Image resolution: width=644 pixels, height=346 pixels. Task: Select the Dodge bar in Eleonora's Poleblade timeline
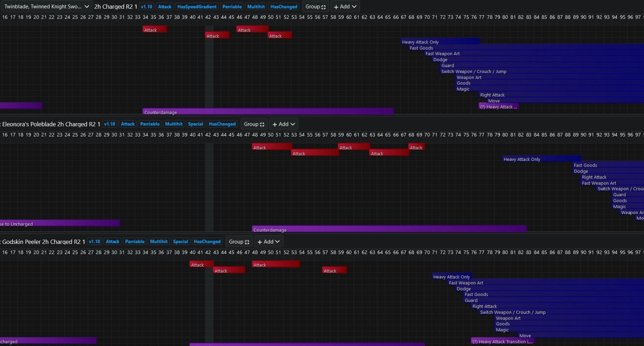pos(608,171)
